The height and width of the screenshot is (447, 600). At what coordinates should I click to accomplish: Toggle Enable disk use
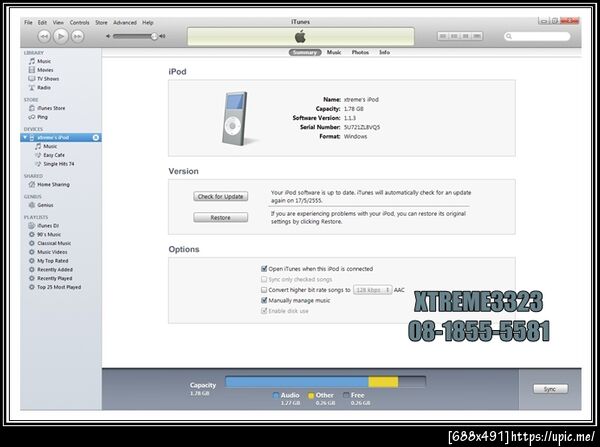click(x=264, y=311)
